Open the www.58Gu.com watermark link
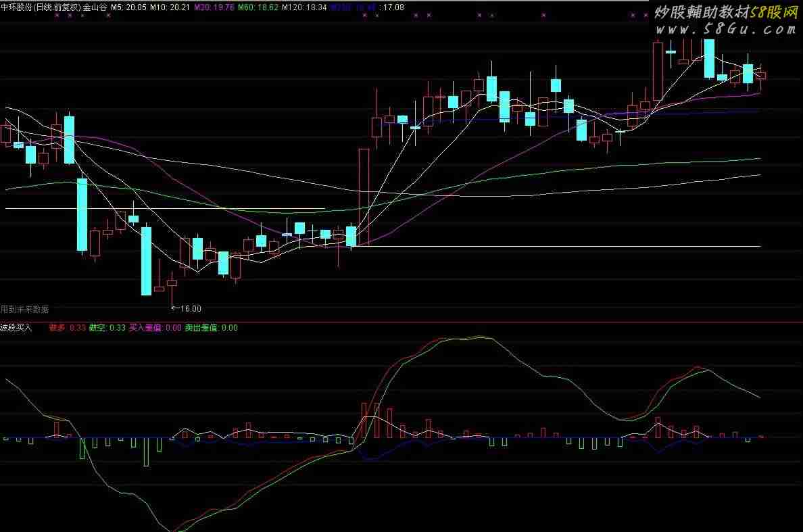803x532 pixels. pos(723,30)
